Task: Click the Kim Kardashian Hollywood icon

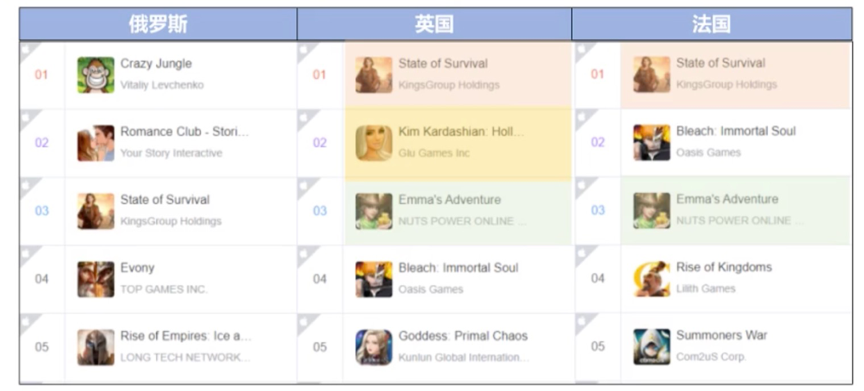Action: click(374, 143)
